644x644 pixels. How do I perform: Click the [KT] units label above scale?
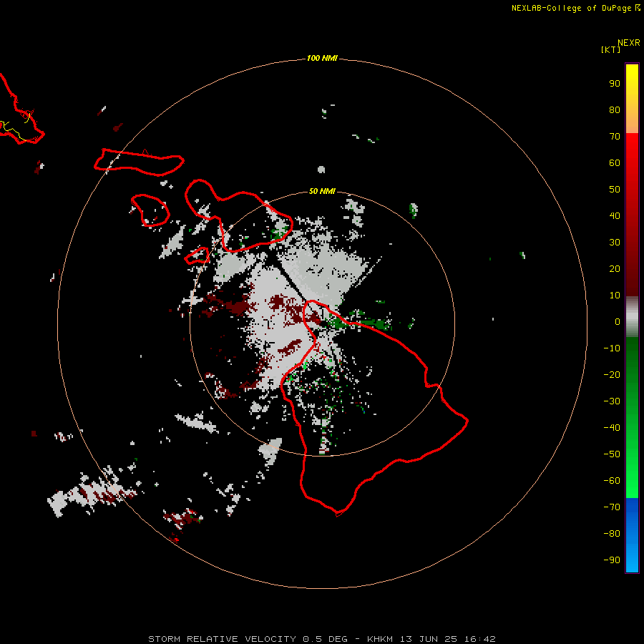611,49
